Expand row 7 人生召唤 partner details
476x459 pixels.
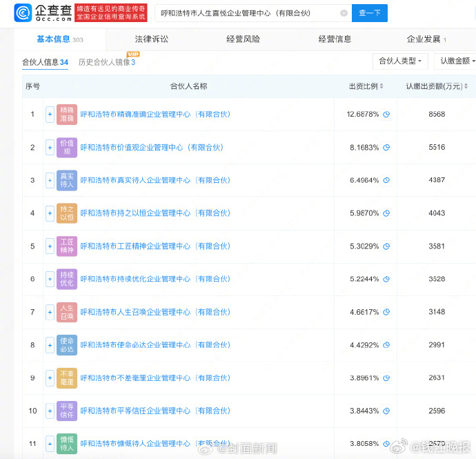point(50,312)
